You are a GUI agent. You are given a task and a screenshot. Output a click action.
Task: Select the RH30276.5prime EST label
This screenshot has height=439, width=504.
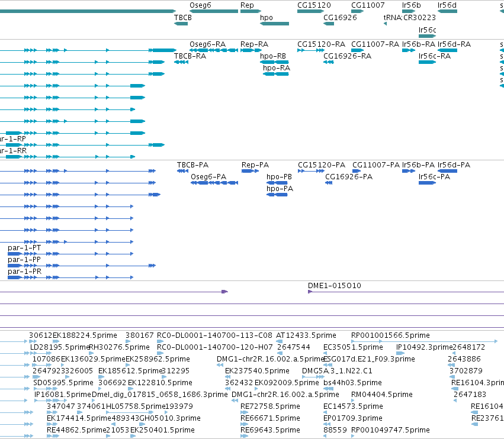click(119, 347)
